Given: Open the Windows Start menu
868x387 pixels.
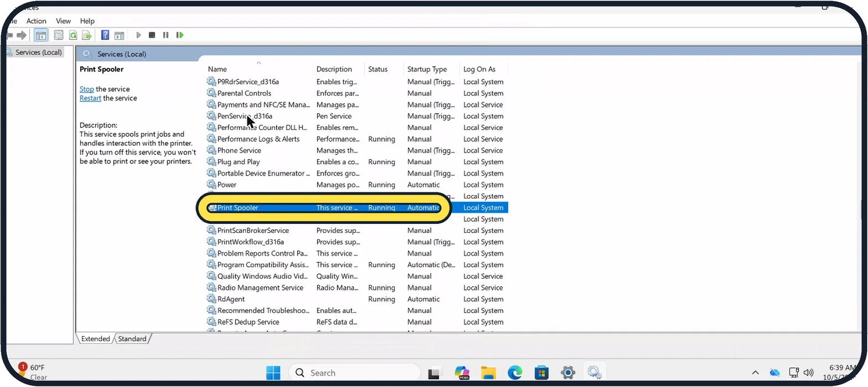Looking at the screenshot, I should [273, 373].
